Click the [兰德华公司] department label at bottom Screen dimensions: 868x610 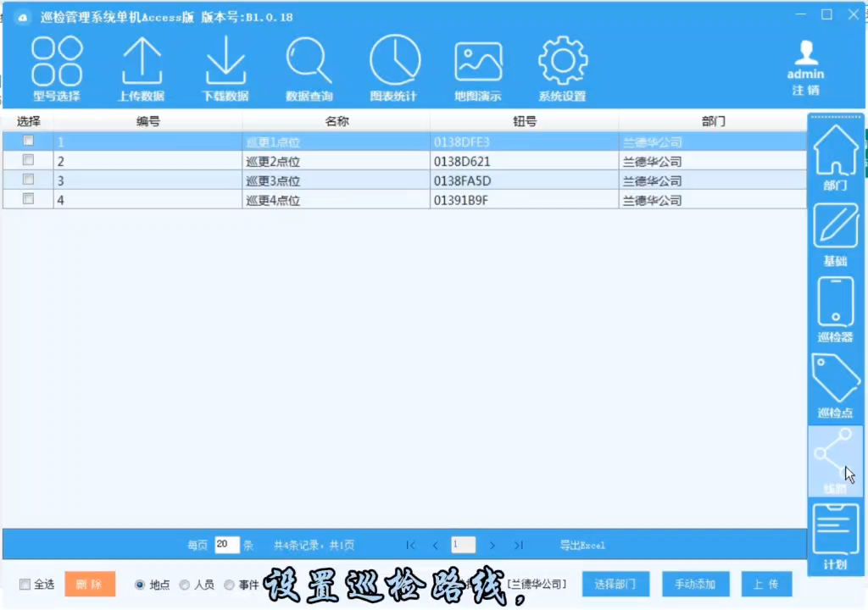point(537,584)
